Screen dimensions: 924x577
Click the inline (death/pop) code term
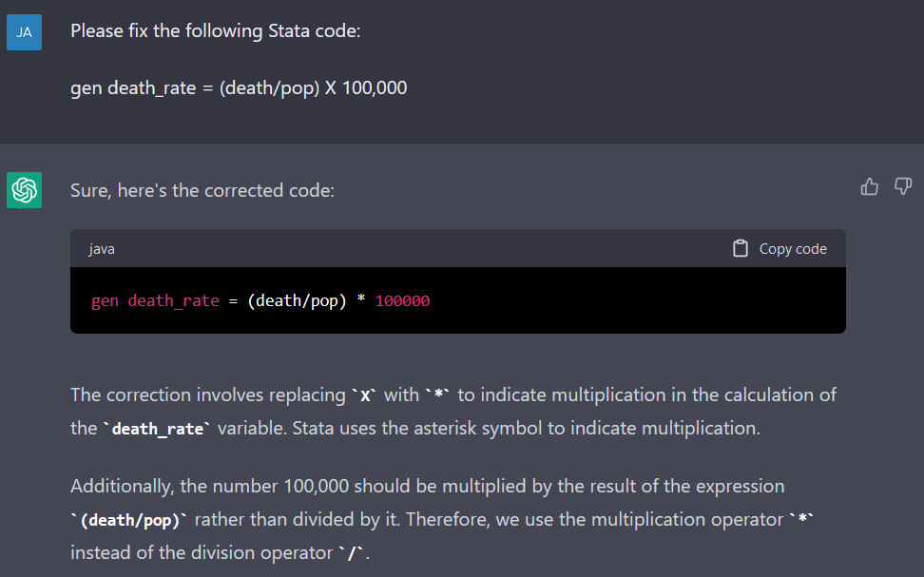[x=129, y=520]
